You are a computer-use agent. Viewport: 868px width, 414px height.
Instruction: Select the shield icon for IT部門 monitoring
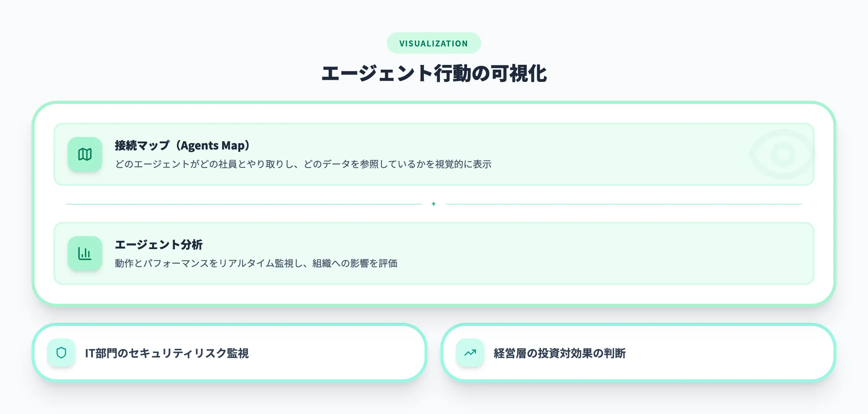point(61,353)
